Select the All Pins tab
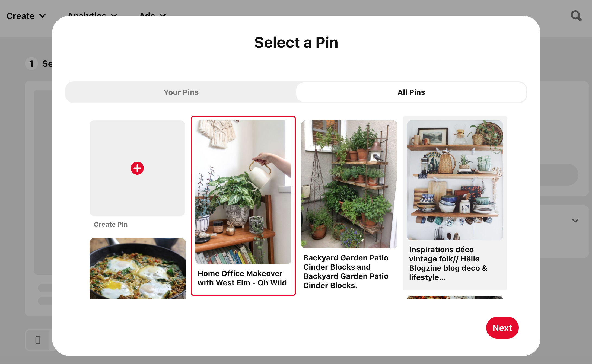The width and height of the screenshot is (592, 364). point(411,92)
